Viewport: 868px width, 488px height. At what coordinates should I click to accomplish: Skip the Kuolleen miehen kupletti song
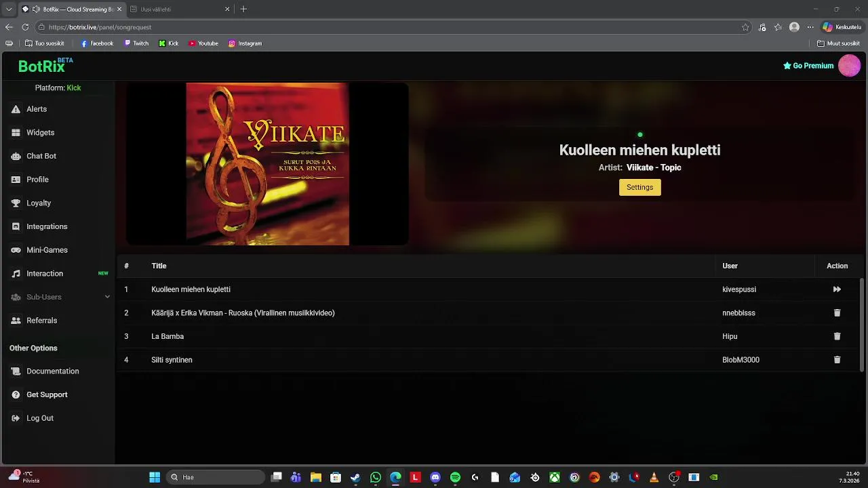click(837, 289)
